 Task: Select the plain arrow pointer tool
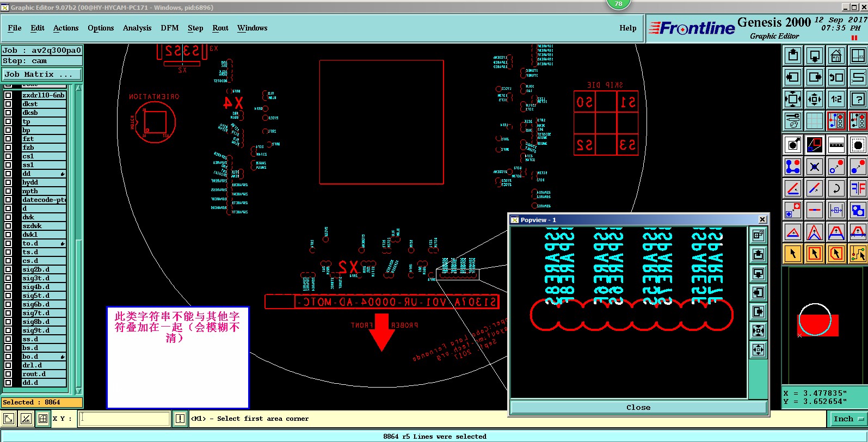click(793, 254)
